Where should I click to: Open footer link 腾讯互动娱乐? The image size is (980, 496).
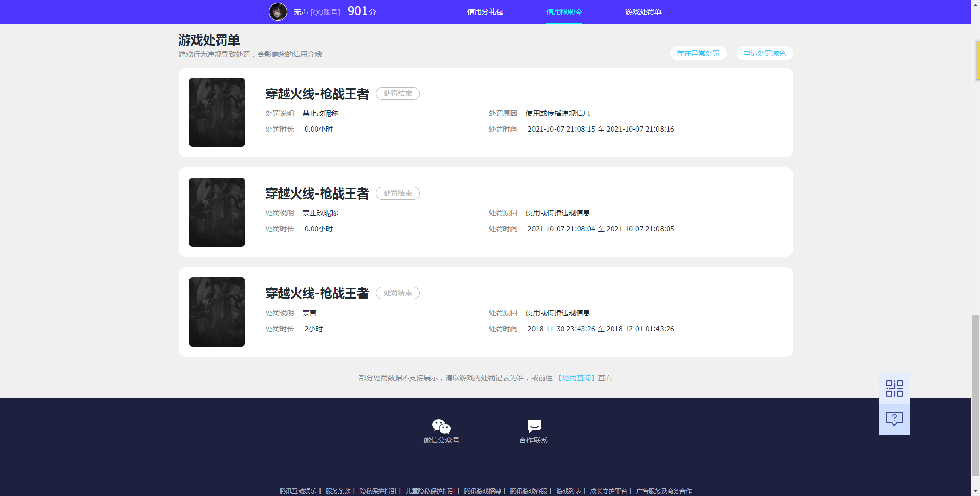(x=298, y=491)
